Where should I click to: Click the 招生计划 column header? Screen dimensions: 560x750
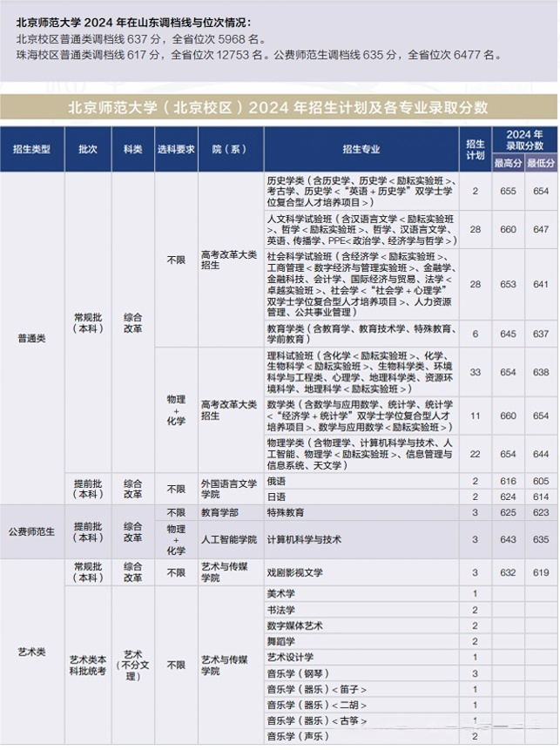coord(476,149)
